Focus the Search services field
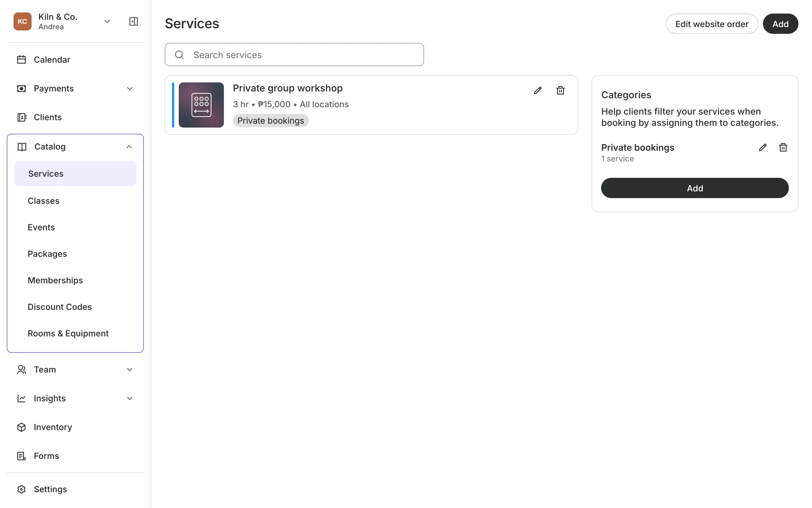This screenshot has height=508, width=812. 294,54
